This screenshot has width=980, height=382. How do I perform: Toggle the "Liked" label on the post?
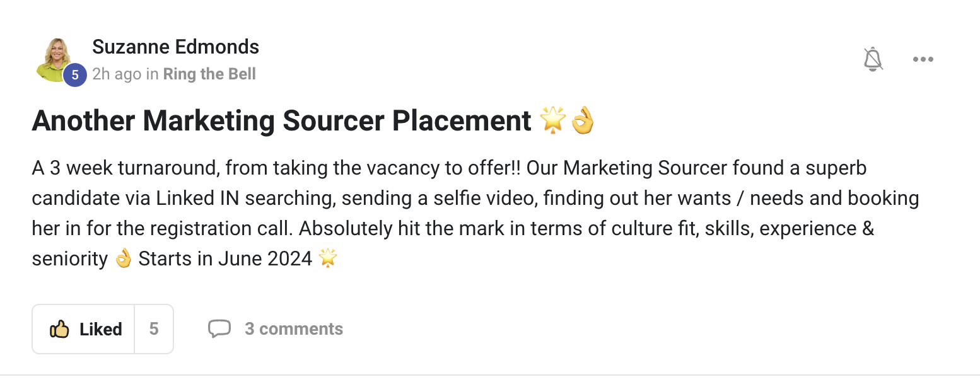click(100, 329)
